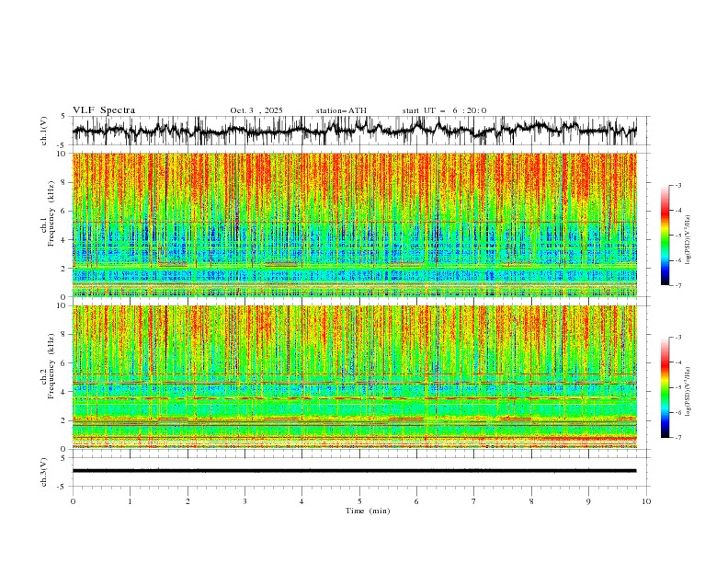This screenshot has width=728, height=563.
Task: Click the "-7" label on ch.2 colorbar
Action: coord(677,438)
